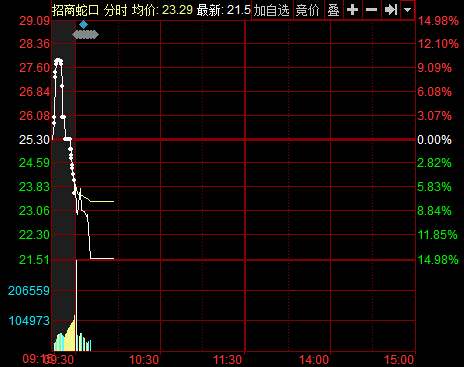Screen dimensions: 464x367
Task: Click the 均价 average price label
Action: coord(145,10)
